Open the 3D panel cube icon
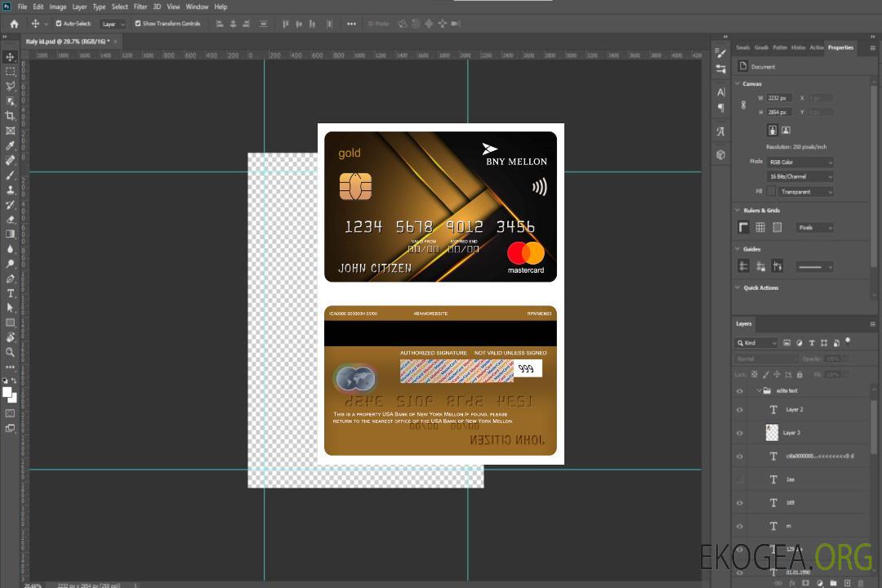This screenshot has height=588, width=882. (720, 154)
